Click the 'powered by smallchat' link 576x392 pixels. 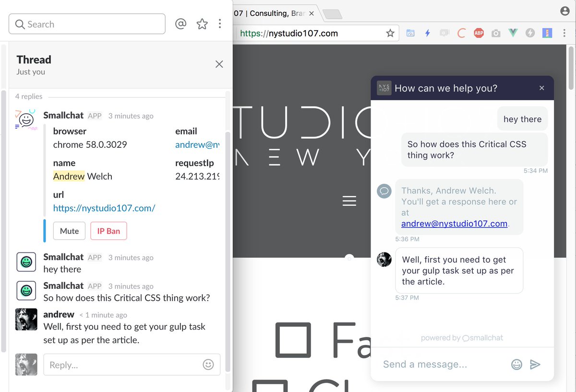pos(462,338)
